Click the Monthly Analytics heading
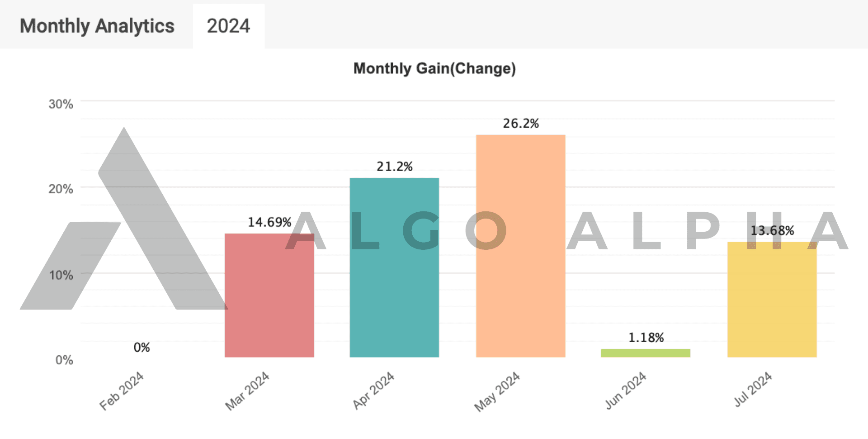This screenshot has width=868, height=439. 97,26
